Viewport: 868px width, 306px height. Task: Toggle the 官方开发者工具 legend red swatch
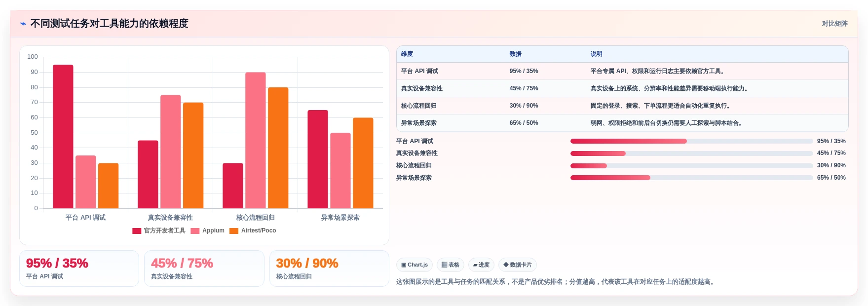click(137, 231)
